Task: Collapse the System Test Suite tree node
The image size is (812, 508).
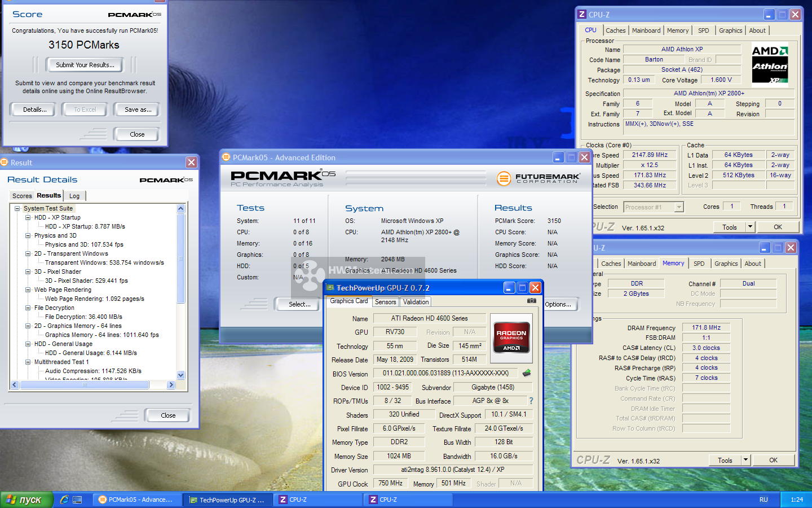Action: click(x=17, y=208)
